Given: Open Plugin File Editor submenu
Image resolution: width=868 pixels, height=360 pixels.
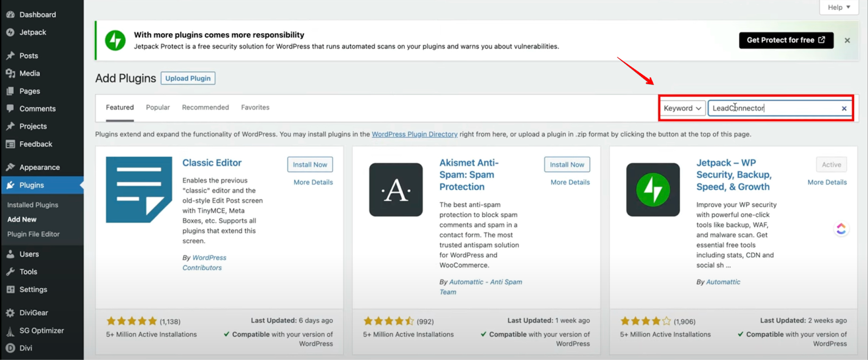Looking at the screenshot, I should point(34,234).
